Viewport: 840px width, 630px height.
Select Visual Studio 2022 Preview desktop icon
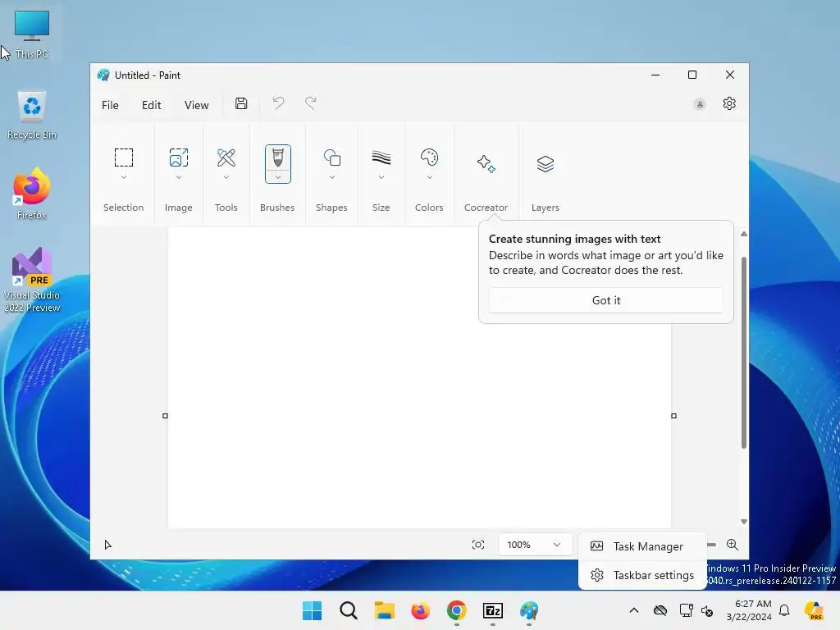[x=32, y=281]
